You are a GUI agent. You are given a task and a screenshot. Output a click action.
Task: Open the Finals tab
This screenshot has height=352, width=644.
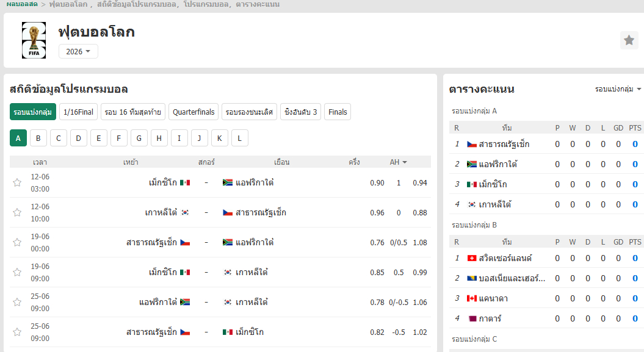point(338,112)
